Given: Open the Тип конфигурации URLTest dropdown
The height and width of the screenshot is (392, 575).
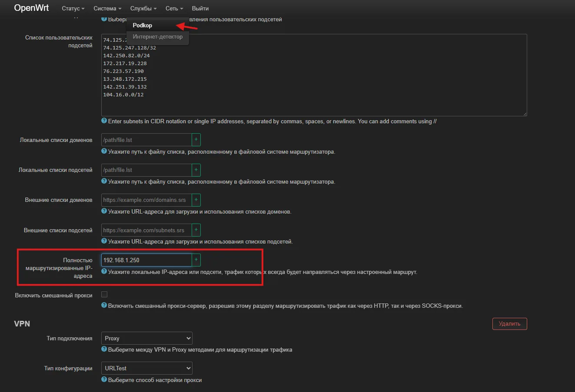Looking at the screenshot, I should point(147,368).
